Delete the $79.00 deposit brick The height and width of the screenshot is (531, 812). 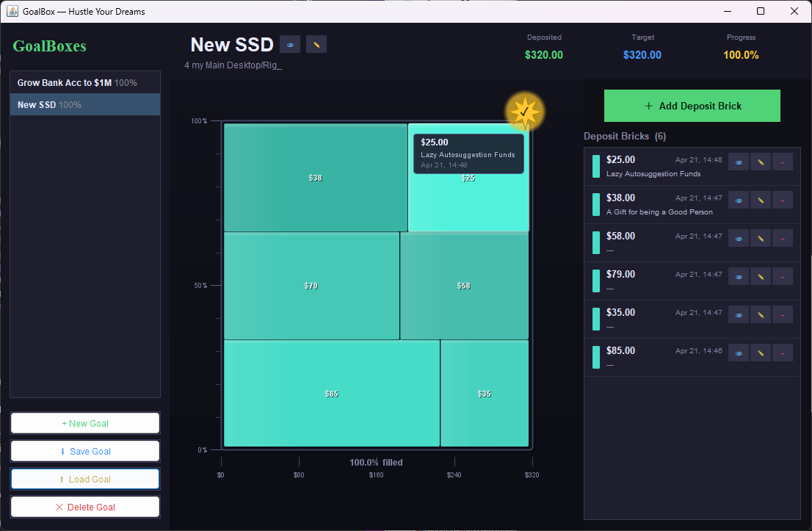click(783, 276)
